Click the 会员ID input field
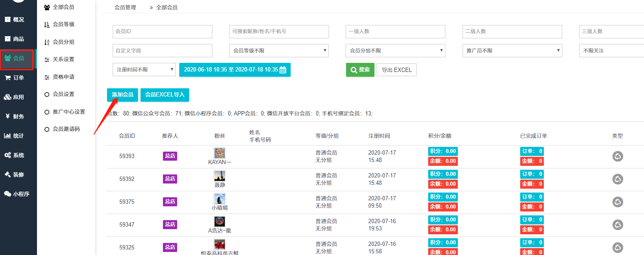 tap(162, 31)
